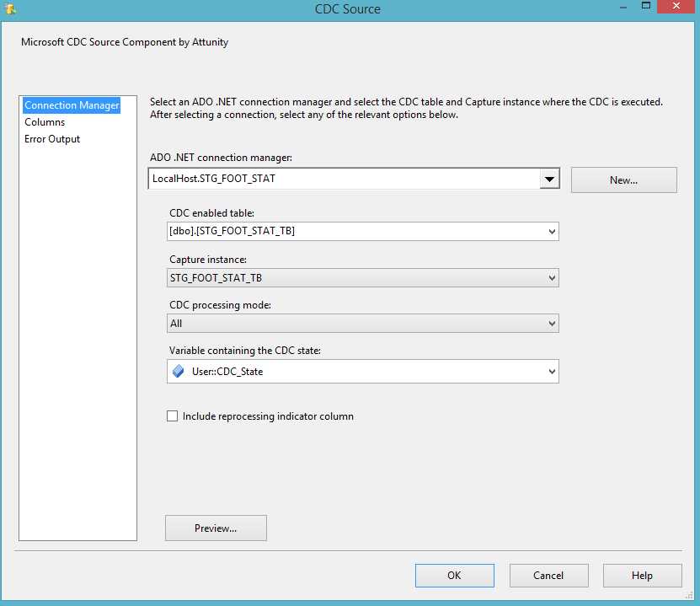Viewport: 700px width, 606px height.
Task: Click the All processing mode value
Action: 337,323
